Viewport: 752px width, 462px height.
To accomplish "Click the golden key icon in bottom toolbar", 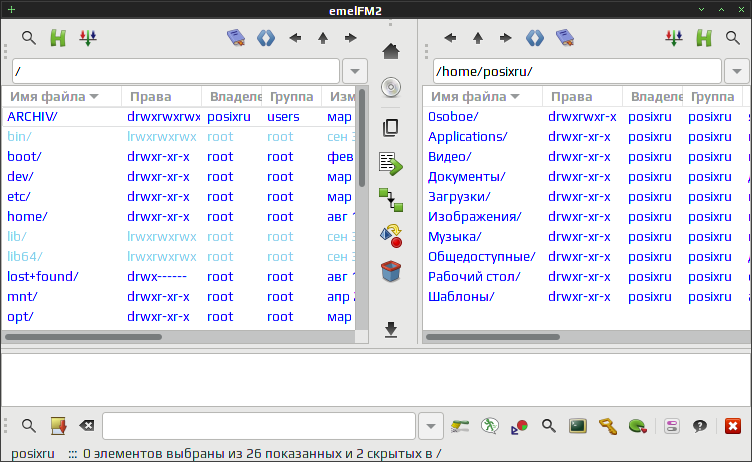I will [608, 426].
